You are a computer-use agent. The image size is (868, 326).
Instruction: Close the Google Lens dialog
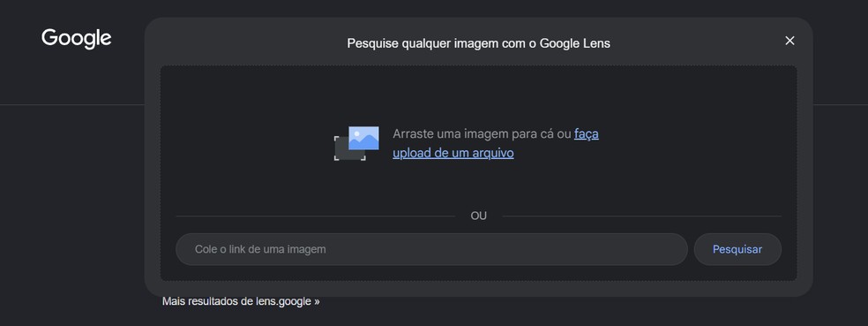point(790,41)
